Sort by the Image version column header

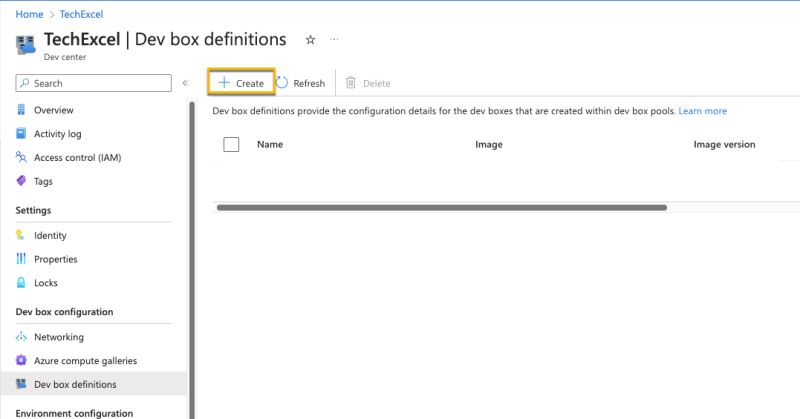click(x=724, y=144)
